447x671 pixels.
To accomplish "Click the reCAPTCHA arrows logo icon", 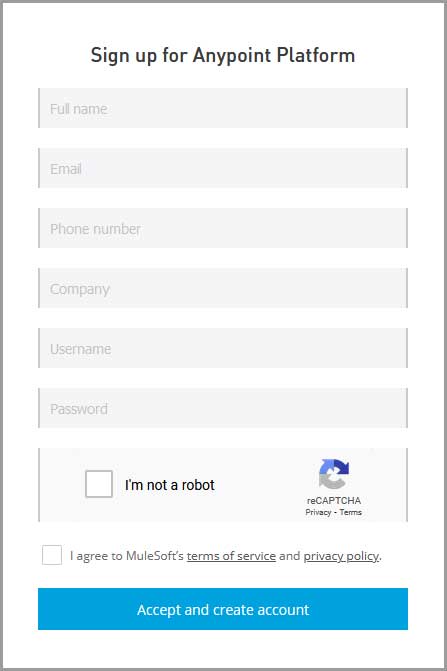I will click(x=334, y=474).
